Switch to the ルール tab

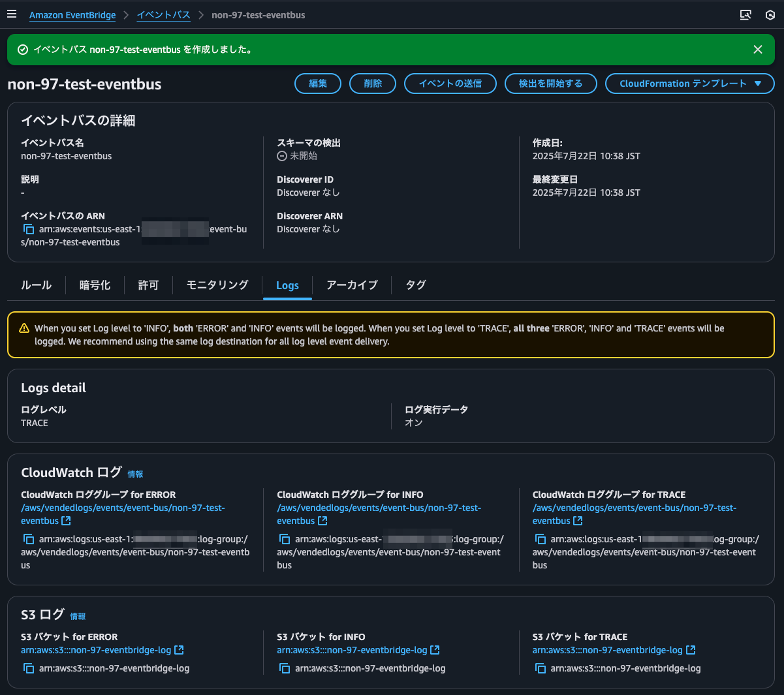(x=36, y=285)
